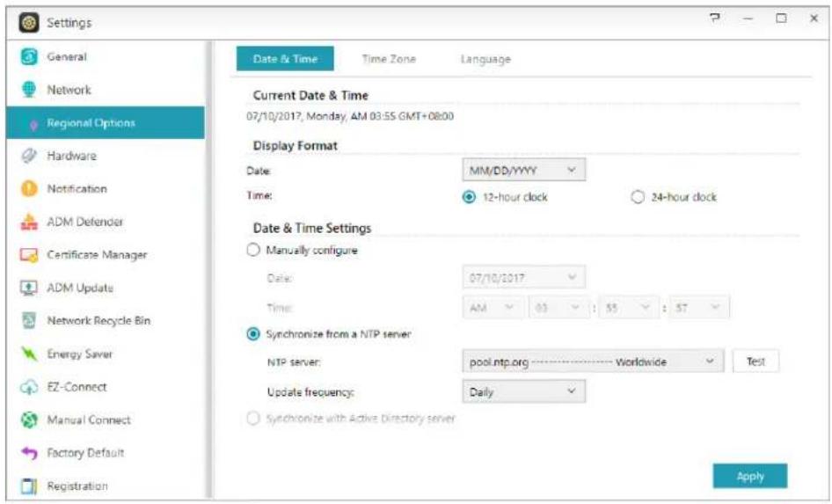Click the current date and time text
The image size is (832, 504).
tap(350, 116)
